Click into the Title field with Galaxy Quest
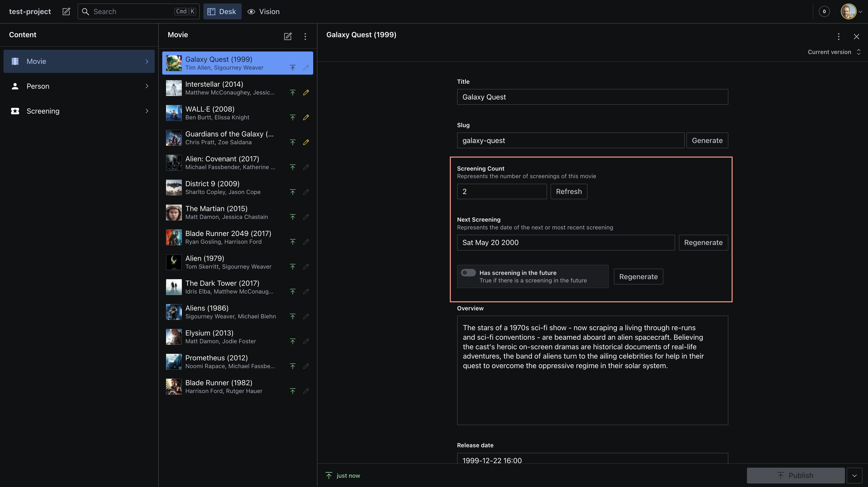 point(592,97)
